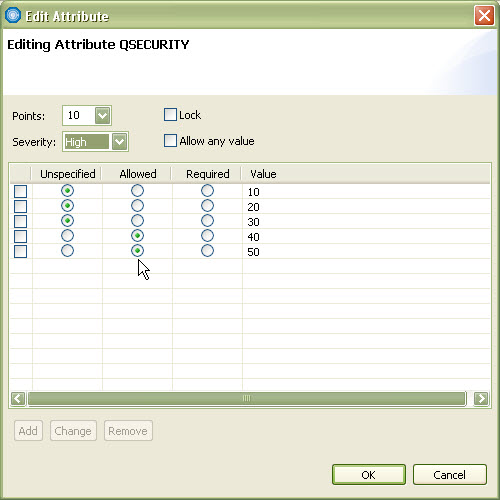The height and width of the screenshot is (500, 500).
Task: Click the Edit Attribute title bar icon
Action: tap(13, 15)
